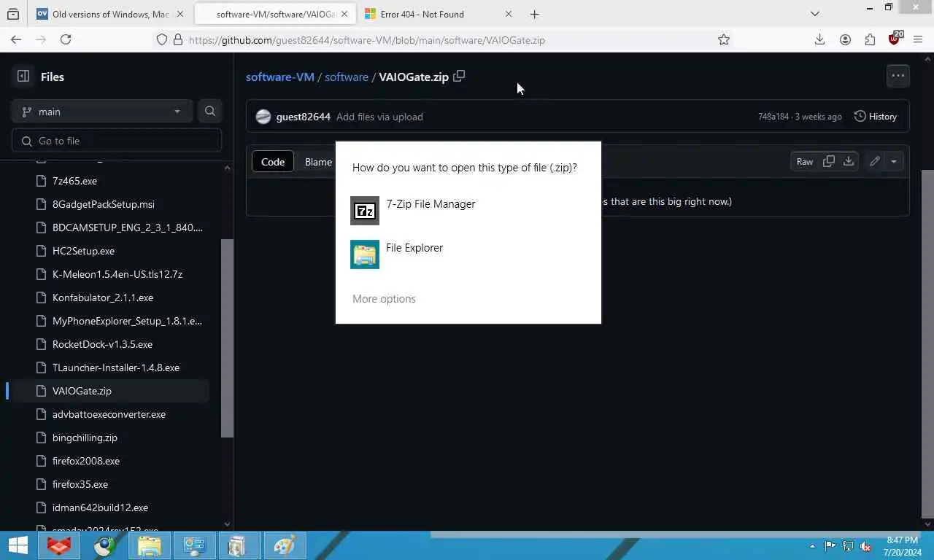Click the edit pencil icon
This screenshot has width=934, height=560.
pos(874,162)
